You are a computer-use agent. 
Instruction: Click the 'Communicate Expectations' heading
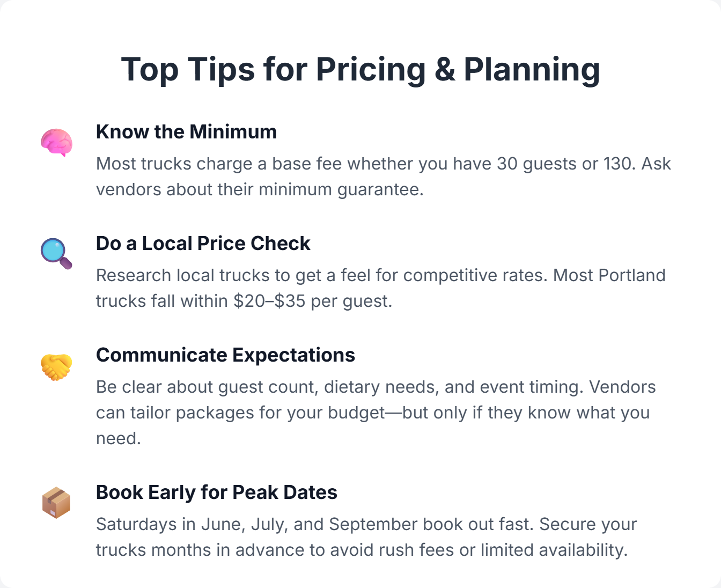[225, 355]
